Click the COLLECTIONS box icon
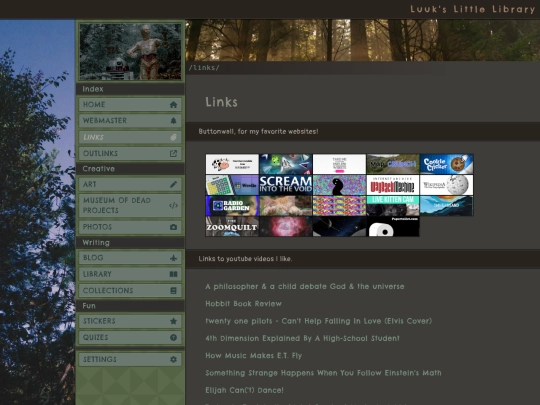Image resolution: width=540 pixels, height=405 pixels. (x=173, y=290)
